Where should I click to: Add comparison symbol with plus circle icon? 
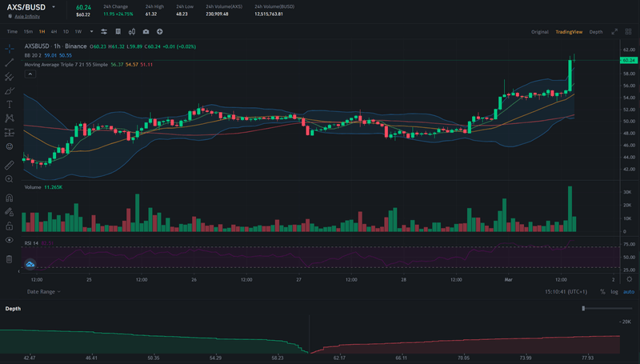click(159, 31)
